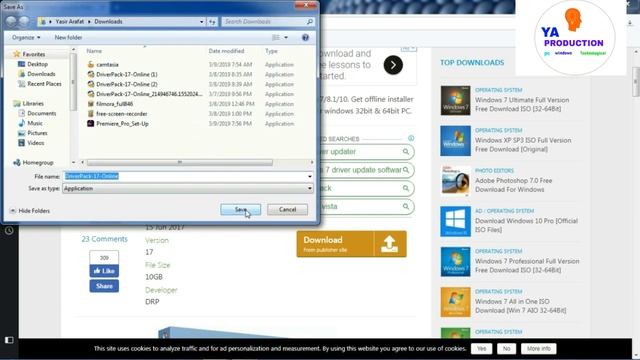Open Windows 7 Professional Full Version link
The height and width of the screenshot is (360, 640).
527,266
